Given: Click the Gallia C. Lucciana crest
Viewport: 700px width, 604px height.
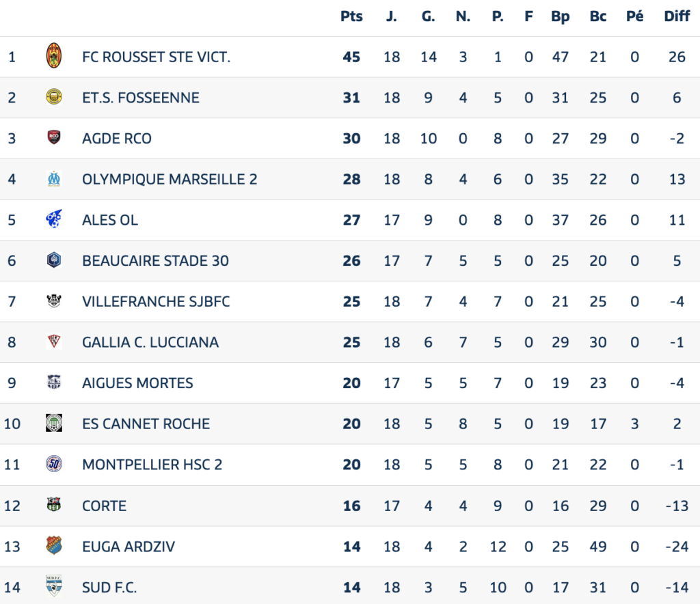Looking at the screenshot, I should click(x=54, y=342).
